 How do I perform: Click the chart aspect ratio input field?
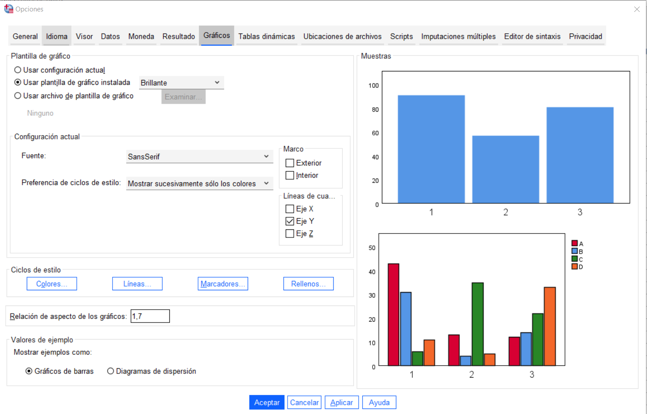click(x=150, y=316)
